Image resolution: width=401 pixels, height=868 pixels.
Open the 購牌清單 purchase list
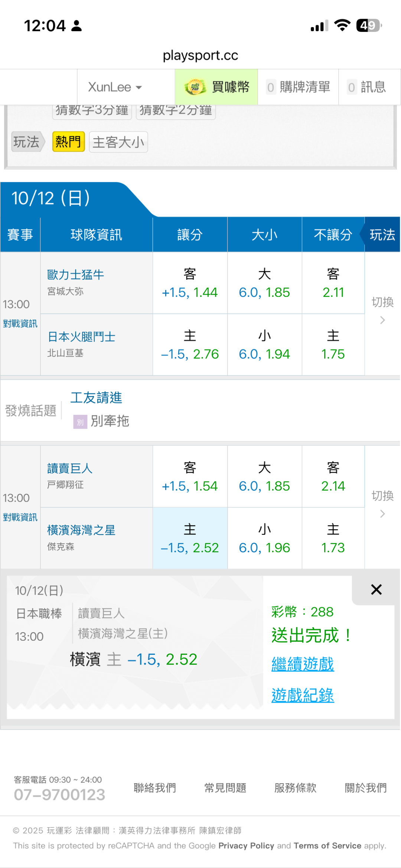coord(298,87)
